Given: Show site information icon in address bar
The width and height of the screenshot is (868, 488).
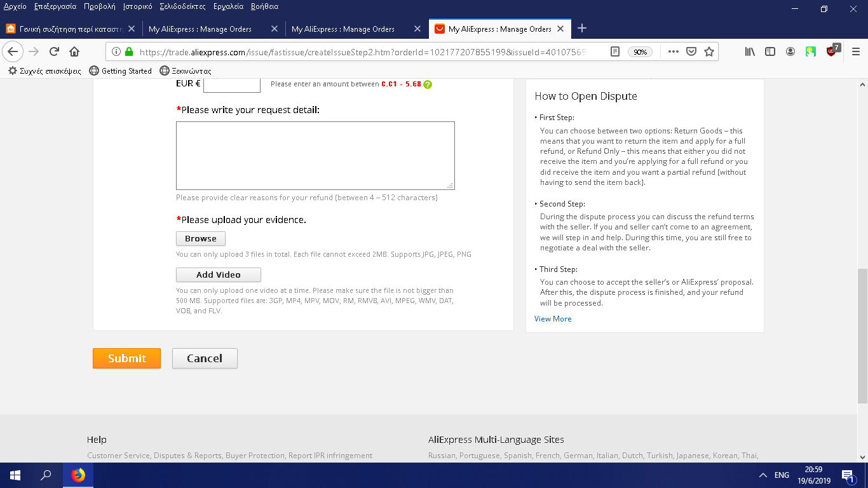Looking at the screenshot, I should pos(116,51).
